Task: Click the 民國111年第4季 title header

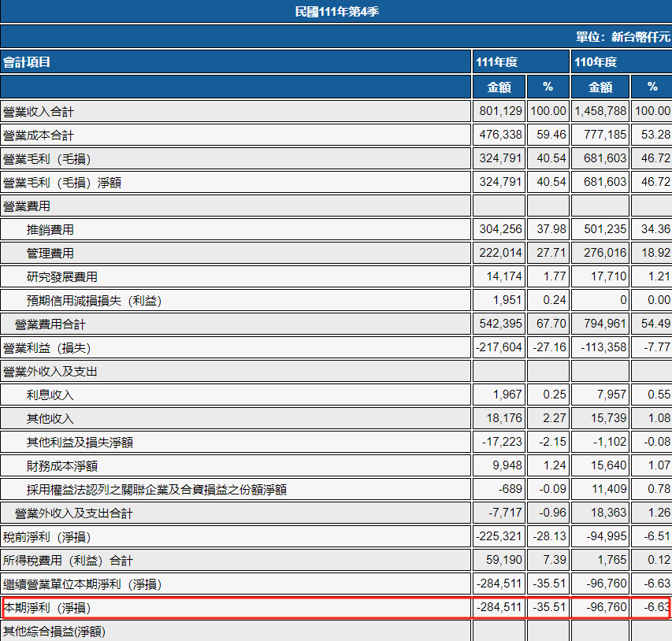Action: [x=336, y=12]
